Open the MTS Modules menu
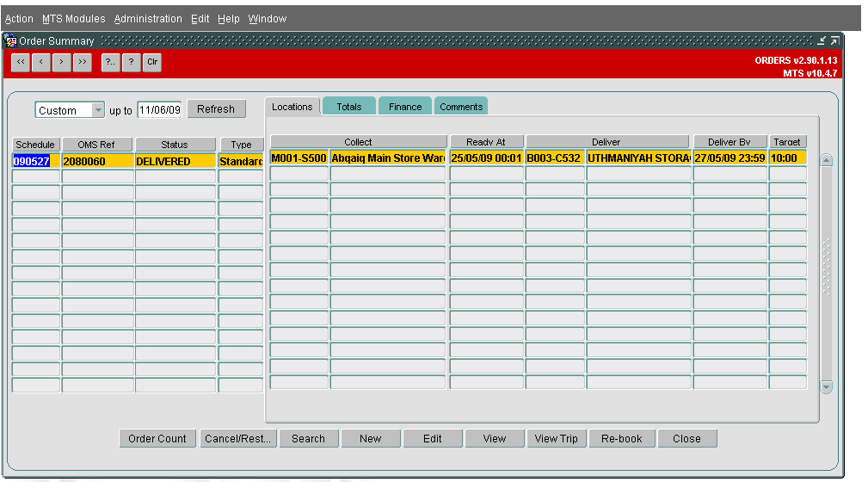Viewport: 868px width, 482px height. tap(74, 19)
